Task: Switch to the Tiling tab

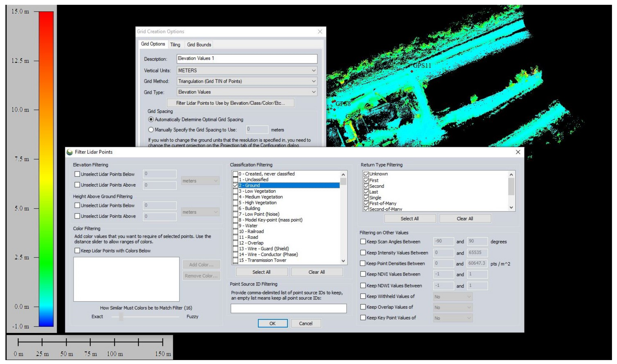Action: pyautogui.click(x=175, y=45)
